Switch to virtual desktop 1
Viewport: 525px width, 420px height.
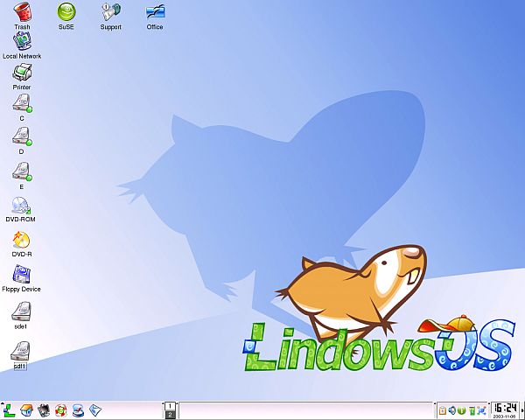click(170, 406)
